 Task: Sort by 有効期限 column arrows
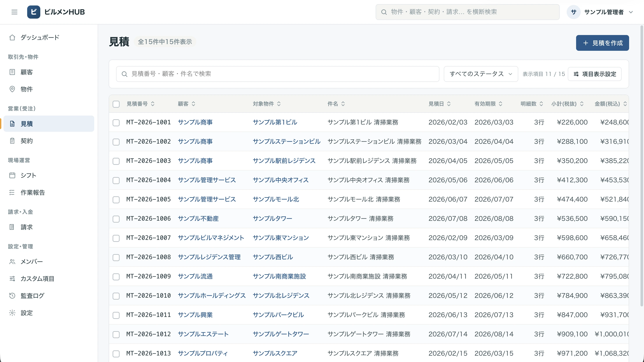pyautogui.click(x=501, y=104)
